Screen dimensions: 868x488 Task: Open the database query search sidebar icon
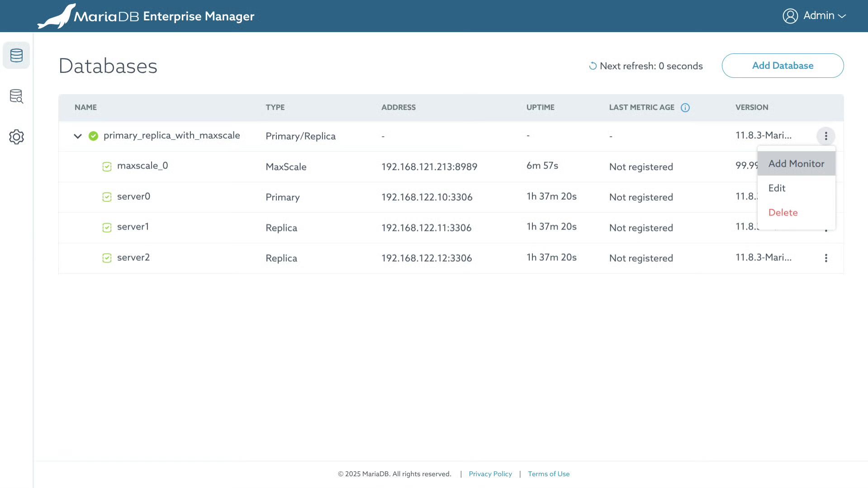click(x=16, y=96)
